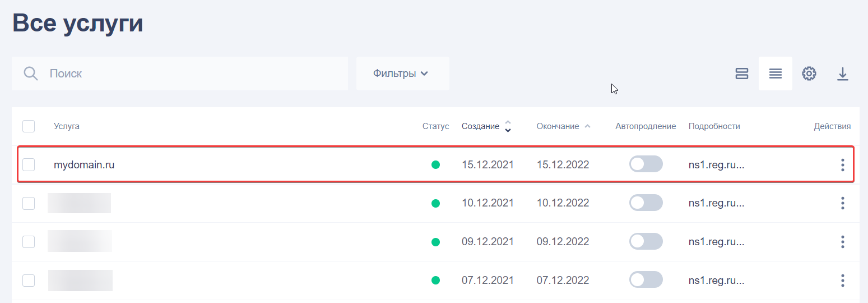
Task: Switch to compact list view icon
Action: click(x=776, y=74)
